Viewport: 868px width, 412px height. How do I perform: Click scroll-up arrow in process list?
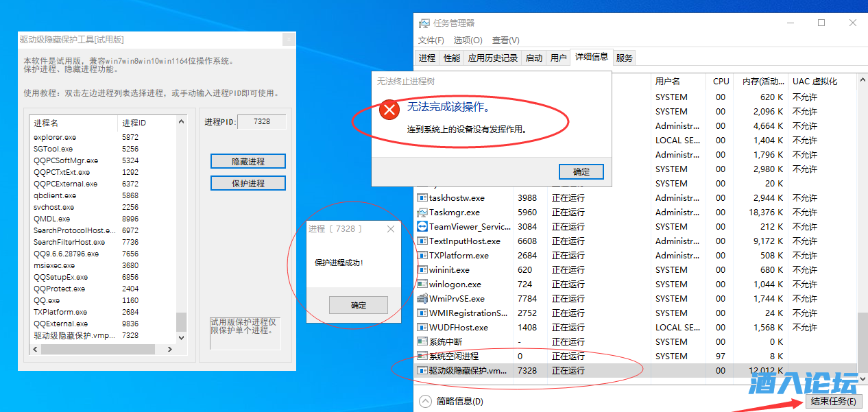tap(182, 122)
